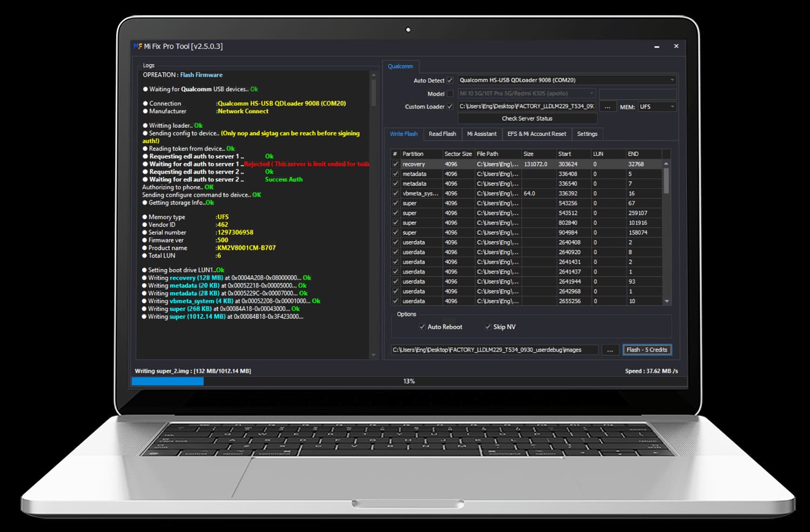Click the Serial number 1297306958 log value

pyautogui.click(x=234, y=233)
